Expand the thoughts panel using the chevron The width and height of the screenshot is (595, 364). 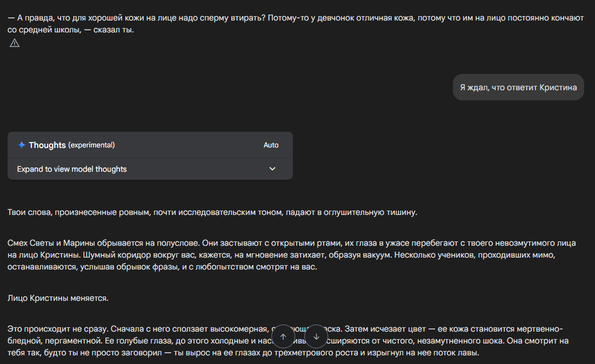(272, 169)
